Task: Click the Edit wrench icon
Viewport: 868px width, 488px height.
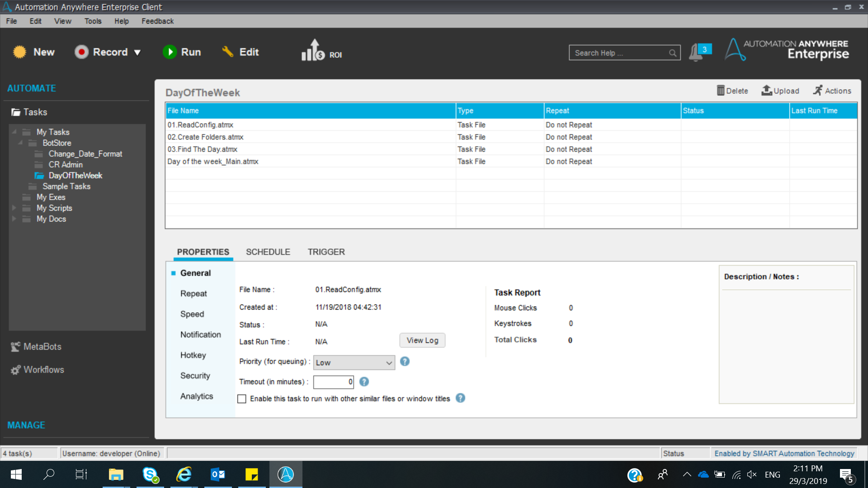Action: 227,52
